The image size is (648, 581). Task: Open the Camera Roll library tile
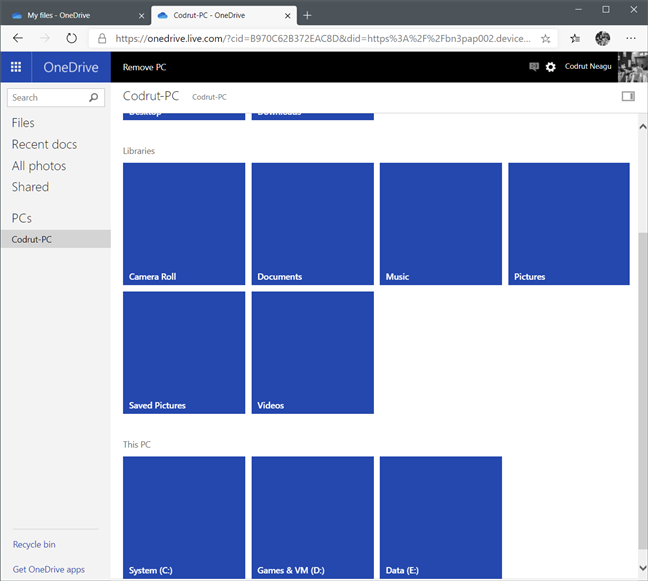(x=184, y=224)
